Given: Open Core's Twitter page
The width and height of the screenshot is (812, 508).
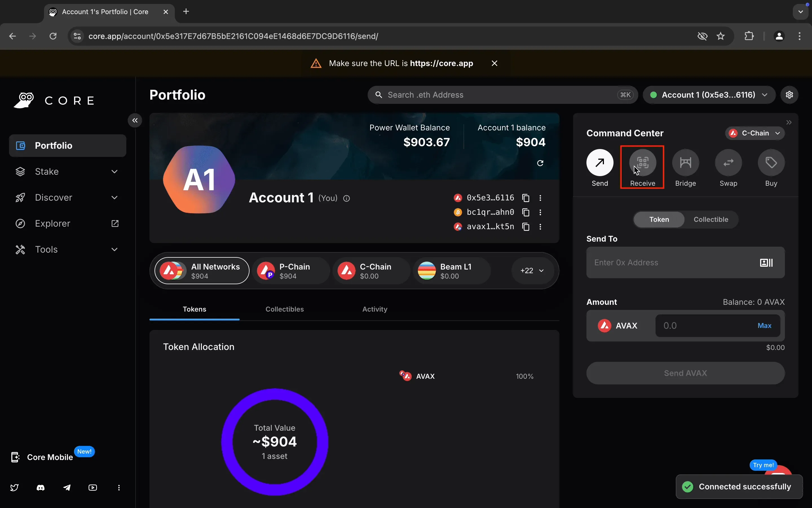Looking at the screenshot, I should click(14, 487).
